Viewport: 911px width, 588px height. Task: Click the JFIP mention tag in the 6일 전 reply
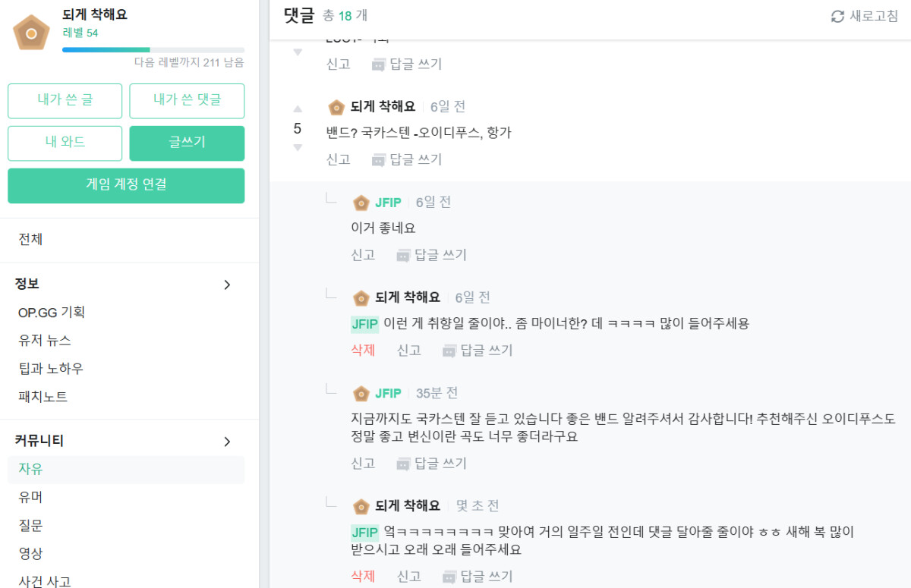364,324
